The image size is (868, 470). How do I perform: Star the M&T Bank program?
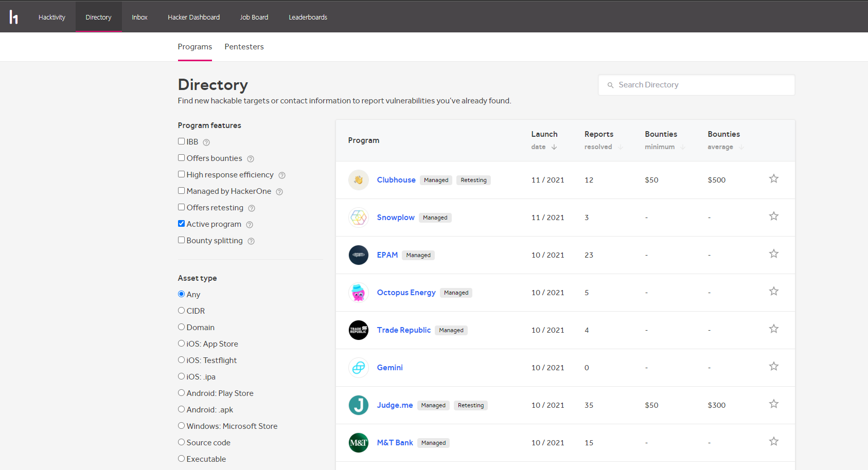(x=773, y=441)
